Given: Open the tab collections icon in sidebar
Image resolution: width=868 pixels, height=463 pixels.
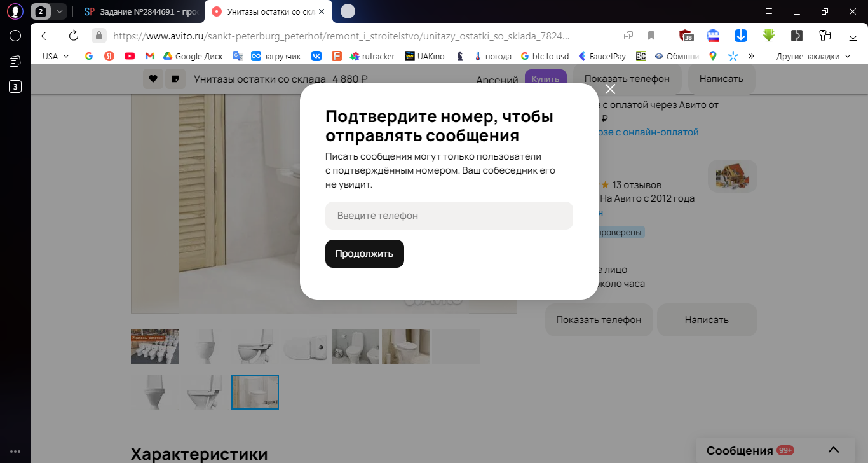Looking at the screenshot, I should (x=15, y=61).
